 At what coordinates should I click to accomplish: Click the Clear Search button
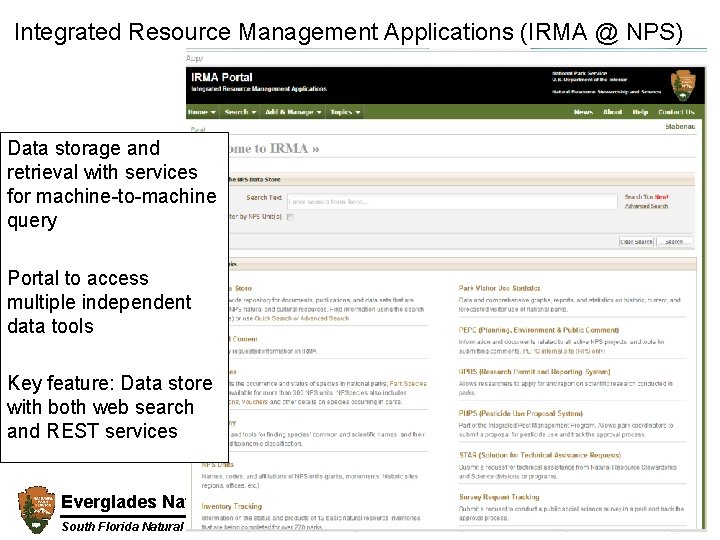coord(636,242)
